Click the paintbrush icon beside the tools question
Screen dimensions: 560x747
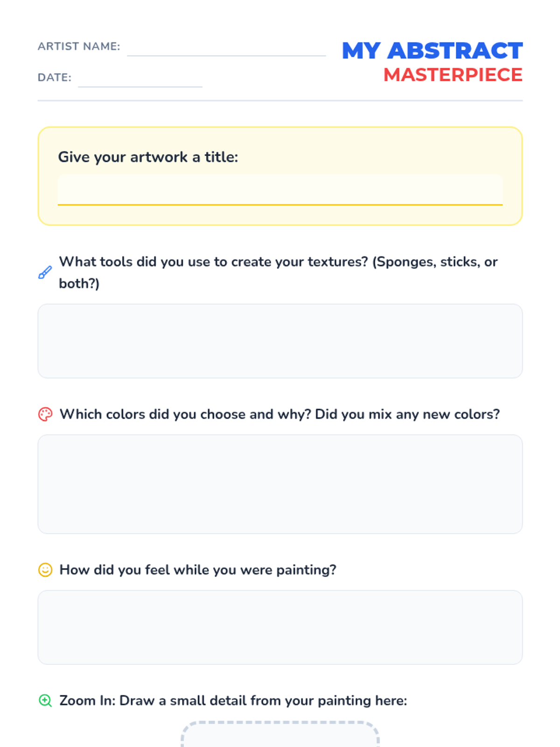(45, 273)
